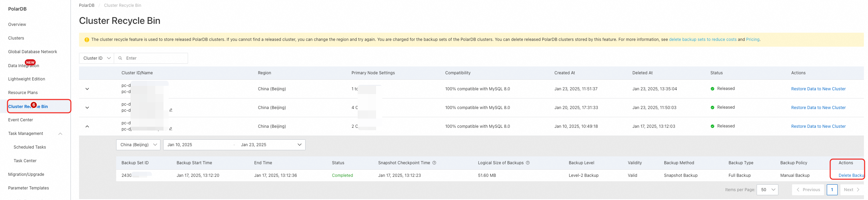Open Data Integration page

24,66
